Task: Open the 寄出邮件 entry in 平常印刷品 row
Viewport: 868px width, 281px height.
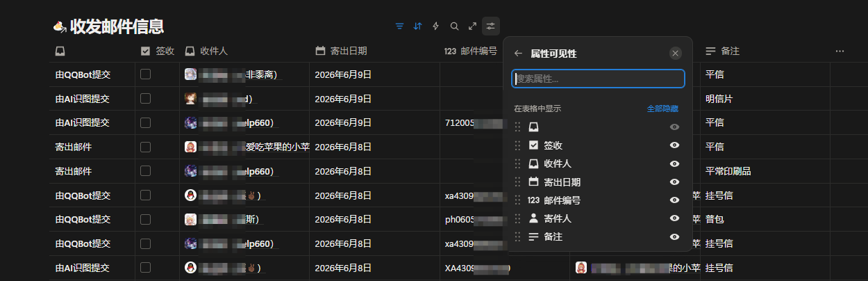Action: click(74, 170)
